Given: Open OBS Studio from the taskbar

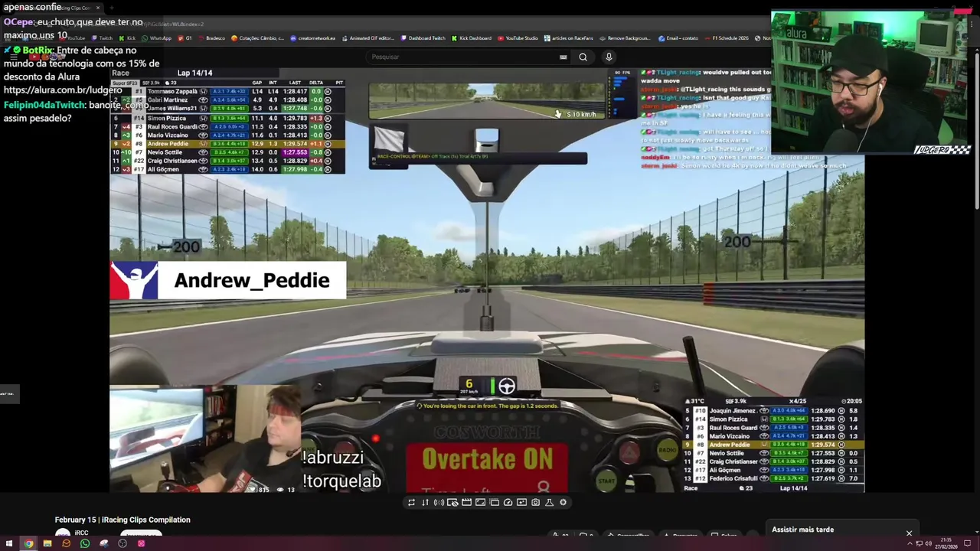Looking at the screenshot, I should (122, 543).
